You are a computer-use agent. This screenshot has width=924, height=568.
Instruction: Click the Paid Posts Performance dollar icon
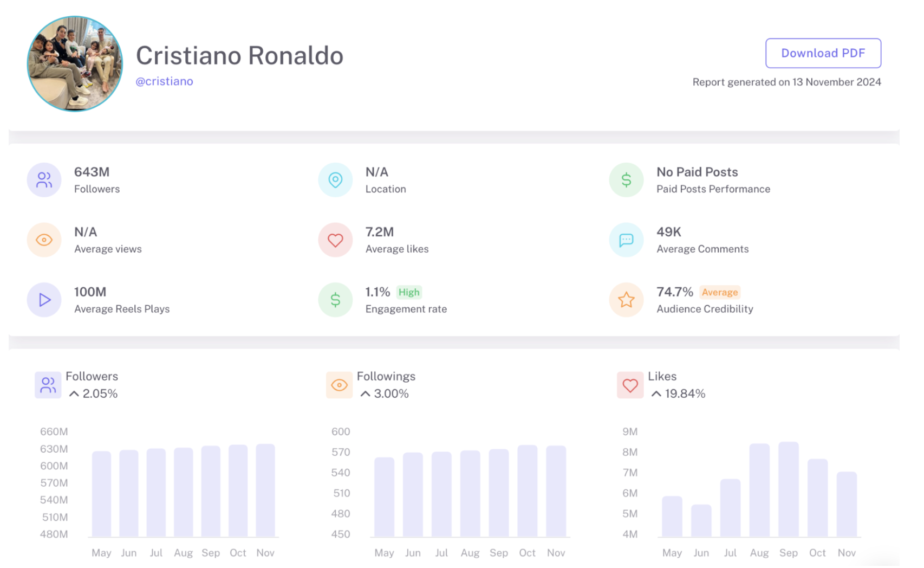tap(626, 180)
